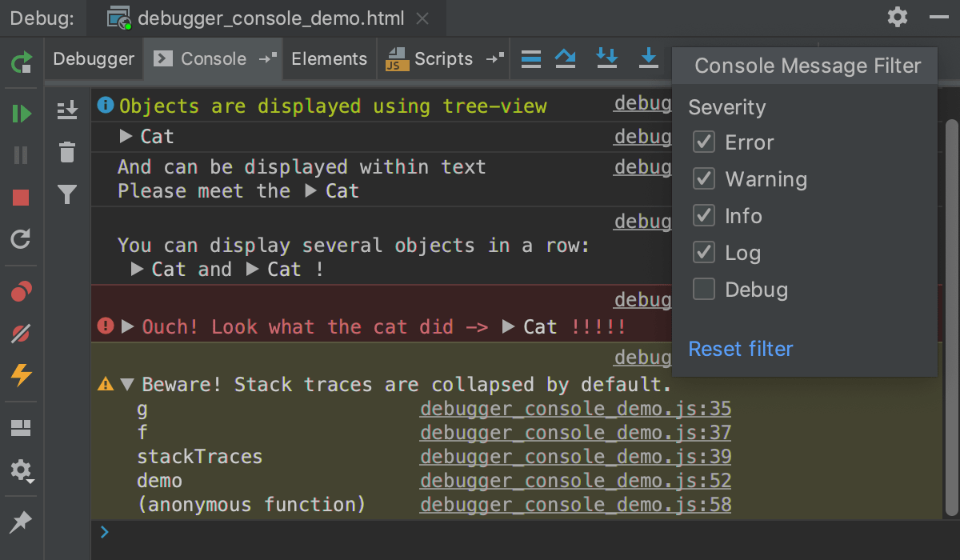Image resolution: width=960 pixels, height=560 pixels.
Task: Clear console using the trash icon
Action: point(67,152)
